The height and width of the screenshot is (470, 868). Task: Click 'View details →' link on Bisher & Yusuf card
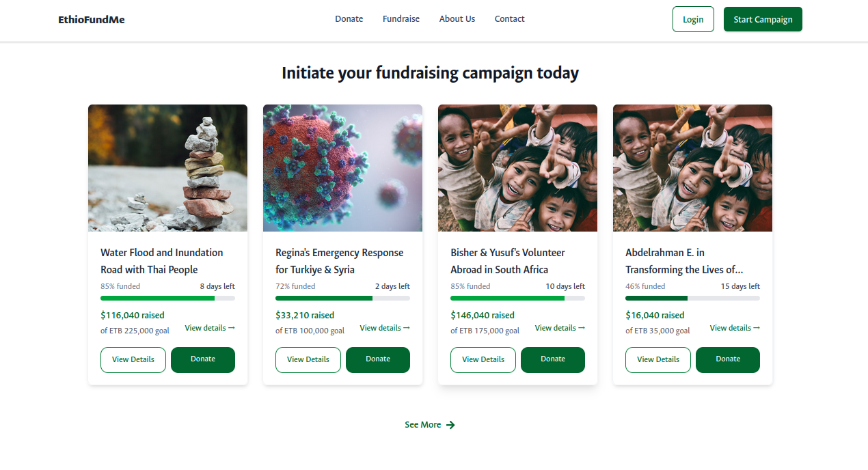[560, 328]
